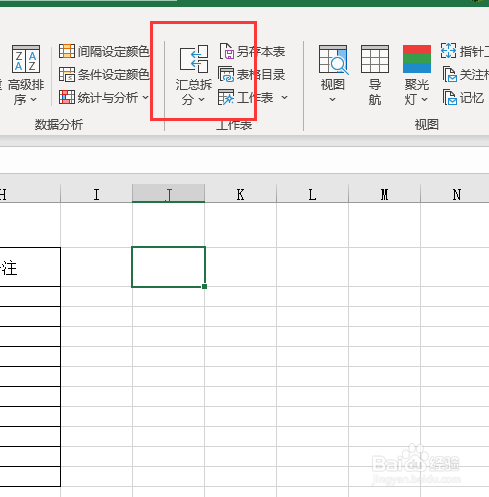Select column K header

[x=240, y=194]
